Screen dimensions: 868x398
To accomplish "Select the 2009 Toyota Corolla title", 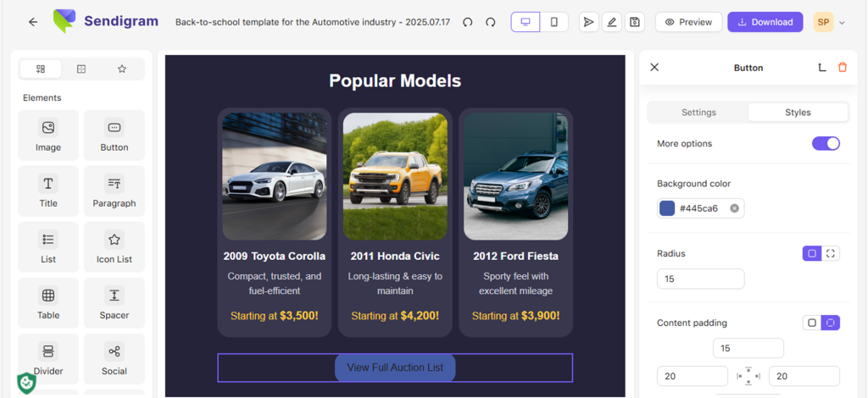I will [x=274, y=256].
